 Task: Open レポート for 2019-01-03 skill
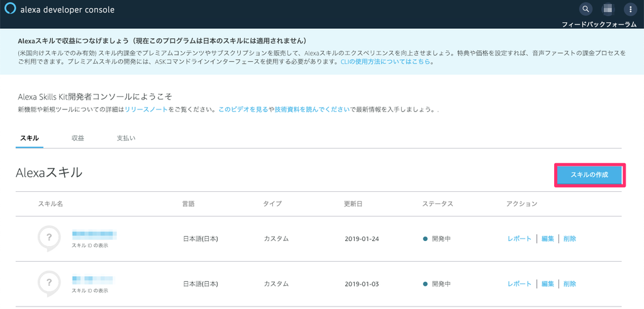519,284
